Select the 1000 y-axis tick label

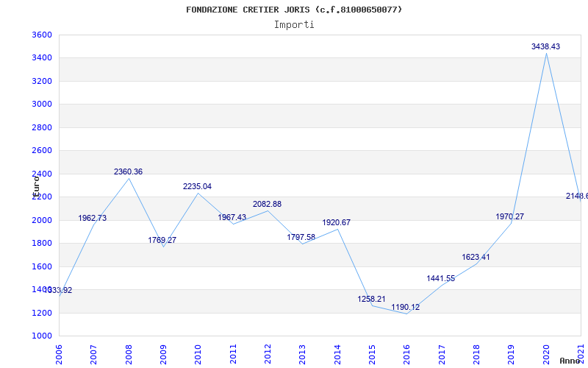pos(41,336)
